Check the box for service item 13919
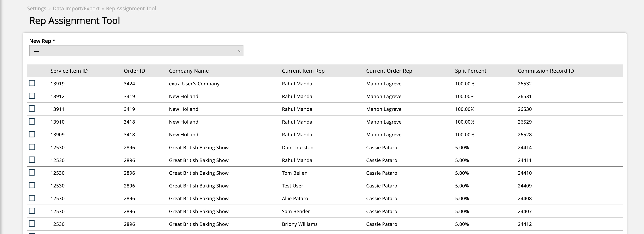 [32, 83]
